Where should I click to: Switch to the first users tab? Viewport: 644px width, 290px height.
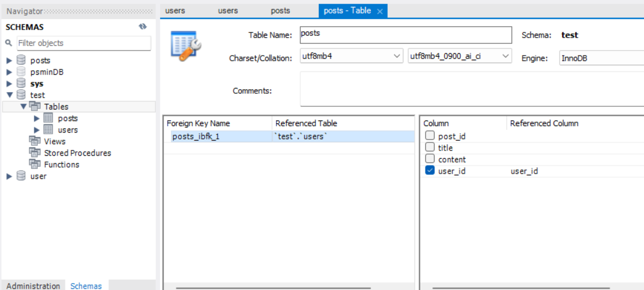[176, 10]
